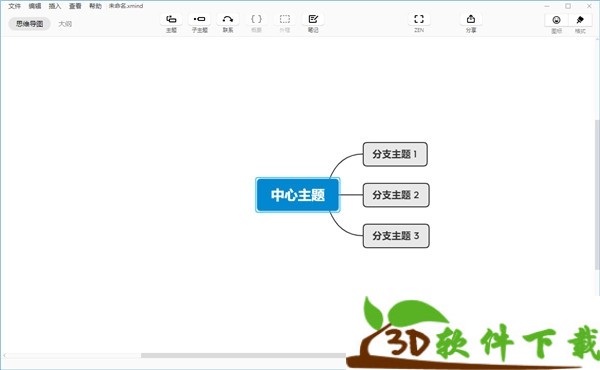600x370 pixels.
Task: Select the 中心主题 central node
Action: [x=298, y=195]
